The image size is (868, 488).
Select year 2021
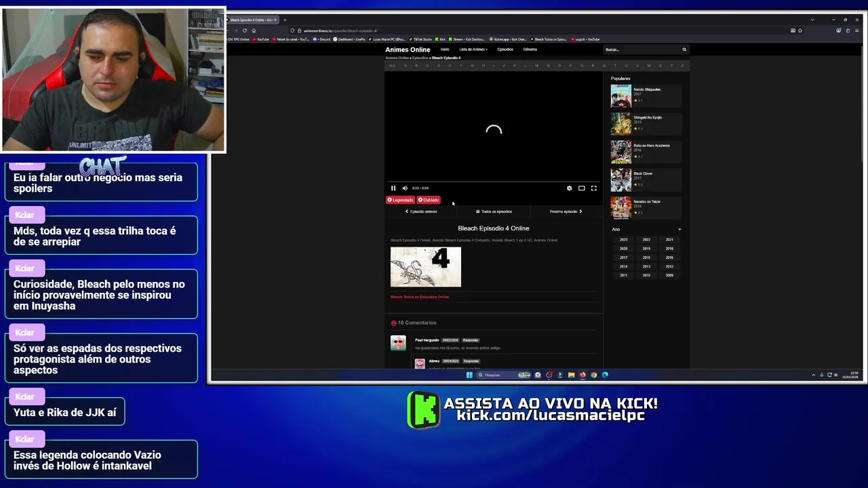tap(669, 239)
